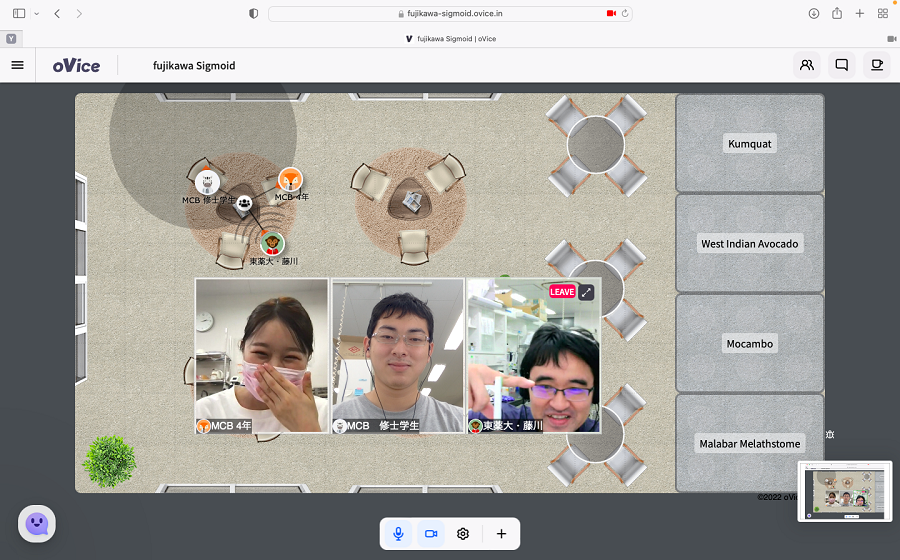Open the chat panel icon
Viewport: 900px width, 560px height.
(841, 65)
